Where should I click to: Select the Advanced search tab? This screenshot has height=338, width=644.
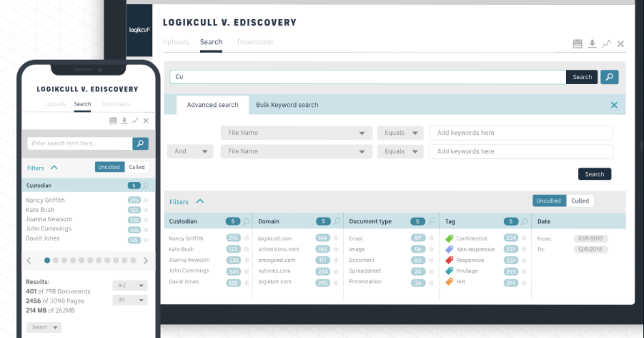pos(213,105)
